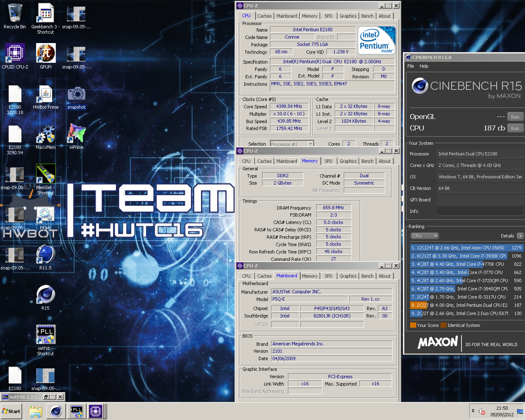Click the motherboard model P5Q-E field
Screen dimensions: 525x420
(310, 299)
